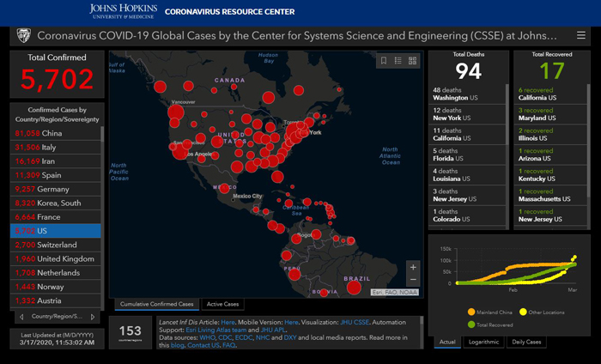This screenshot has width=601, height=364.
Task: Open the FAQ link
Action: pyautogui.click(x=229, y=345)
